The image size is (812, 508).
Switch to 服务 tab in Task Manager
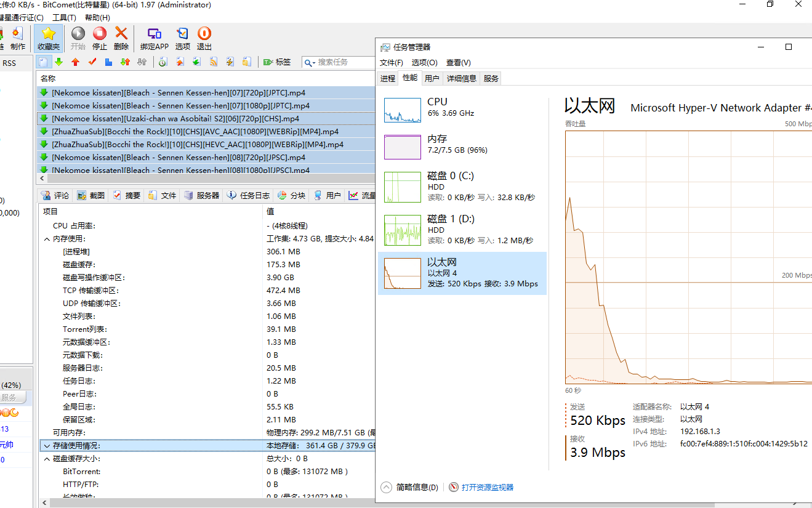click(x=491, y=78)
